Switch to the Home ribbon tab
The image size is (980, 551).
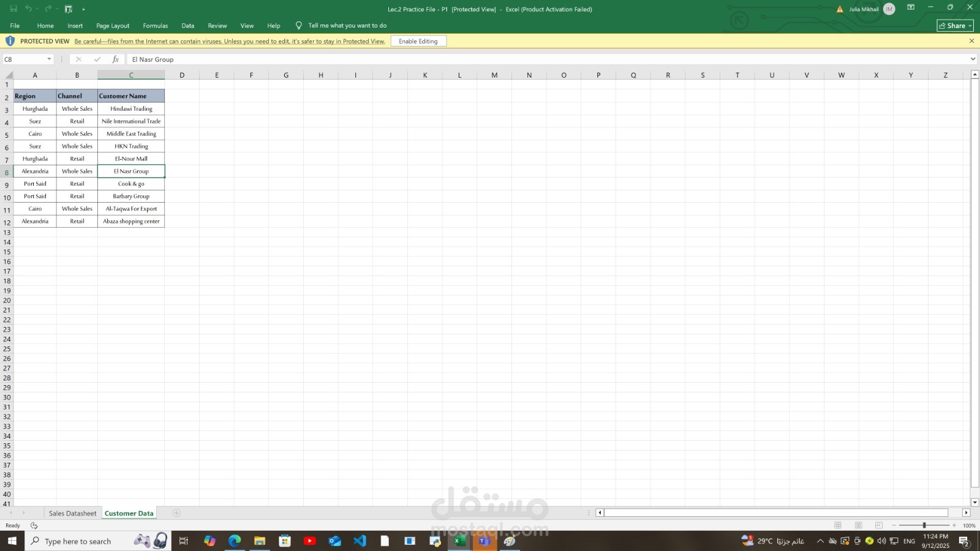point(45,26)
